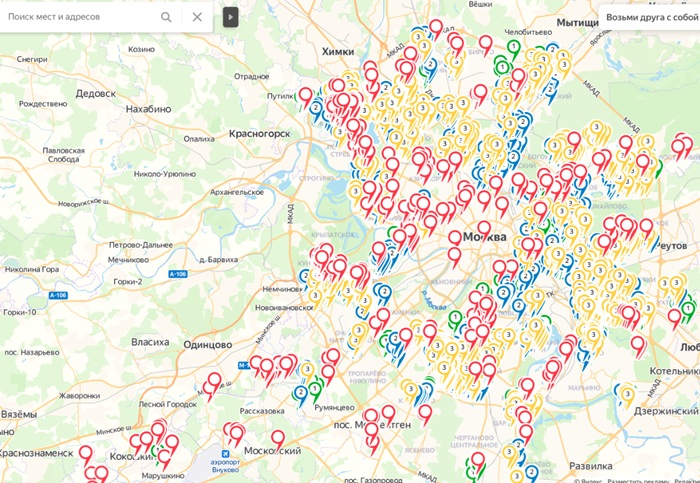This screenshot has width=700, height=483.
Task: Select the red marker near Краснознаменск
Action: (x=86, y=453)
